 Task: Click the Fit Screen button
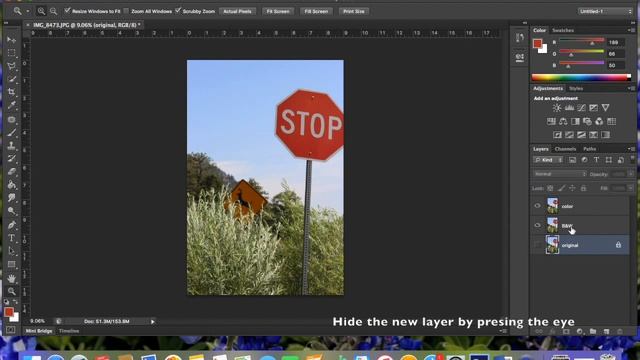(x=278, y=11)
